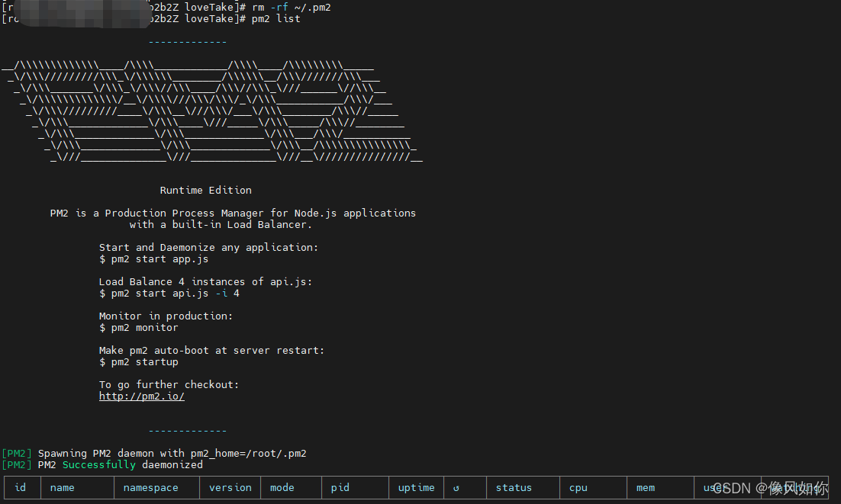
Task: Click the pm2 monitor example command
Action: [x=137, y=327]
